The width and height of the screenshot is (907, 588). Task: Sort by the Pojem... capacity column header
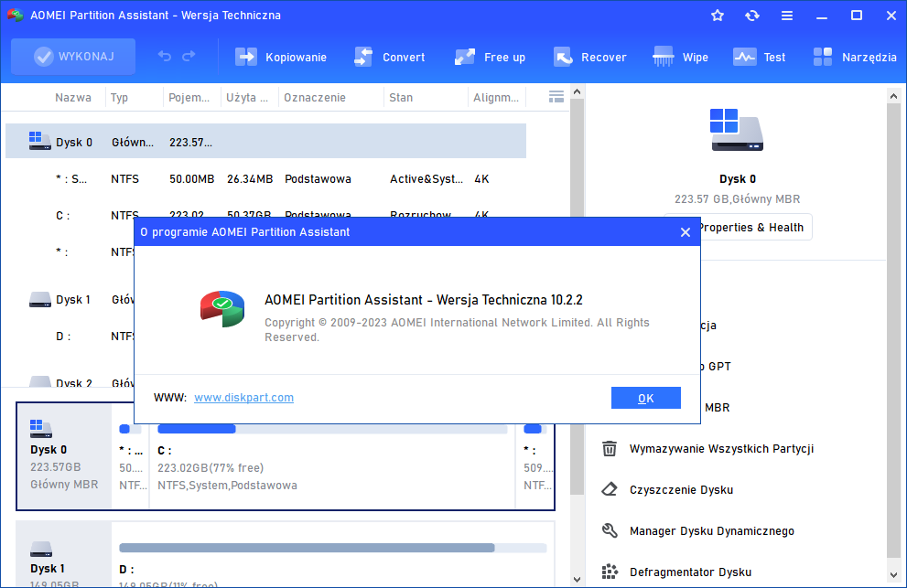(189, 97)
